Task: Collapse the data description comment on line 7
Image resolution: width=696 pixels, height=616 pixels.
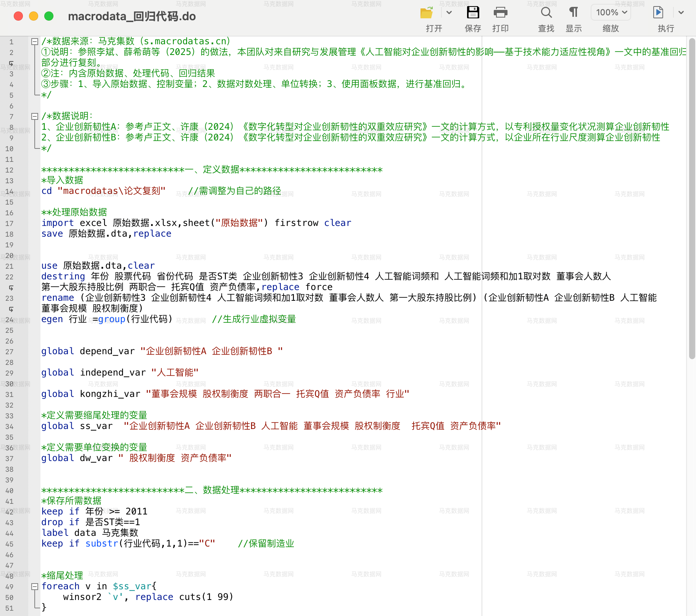Action: click(x=35, y=116)
